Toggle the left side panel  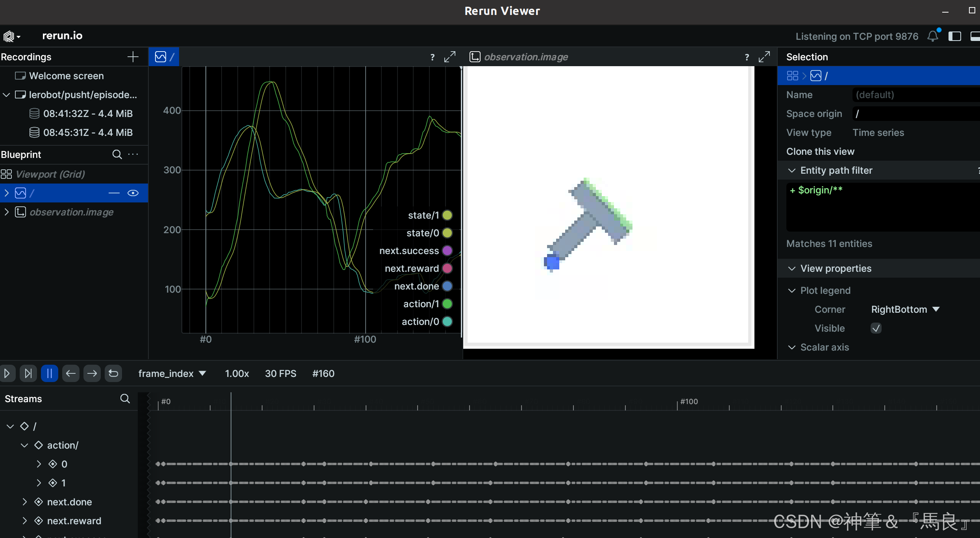point(954,36)
